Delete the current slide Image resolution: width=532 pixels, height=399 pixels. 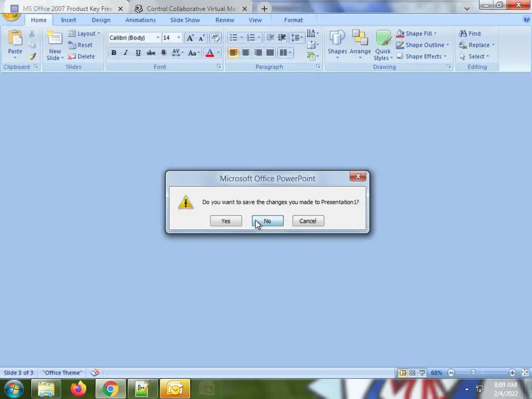[81, 56]
